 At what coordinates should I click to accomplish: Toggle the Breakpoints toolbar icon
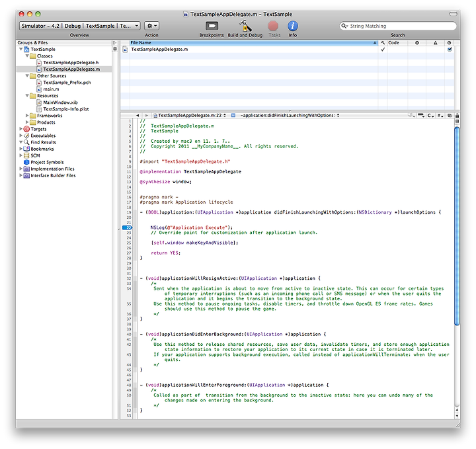point(212,26)
